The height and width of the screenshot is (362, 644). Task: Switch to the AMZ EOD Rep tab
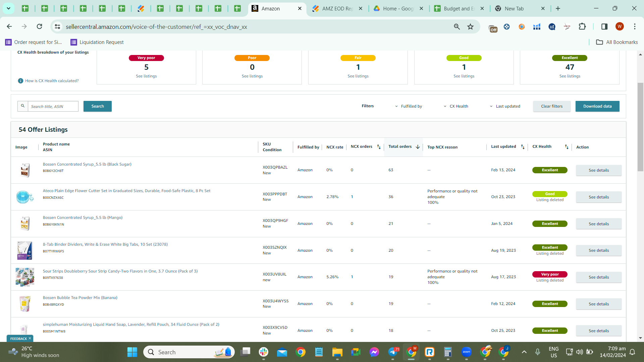(337, 9)
